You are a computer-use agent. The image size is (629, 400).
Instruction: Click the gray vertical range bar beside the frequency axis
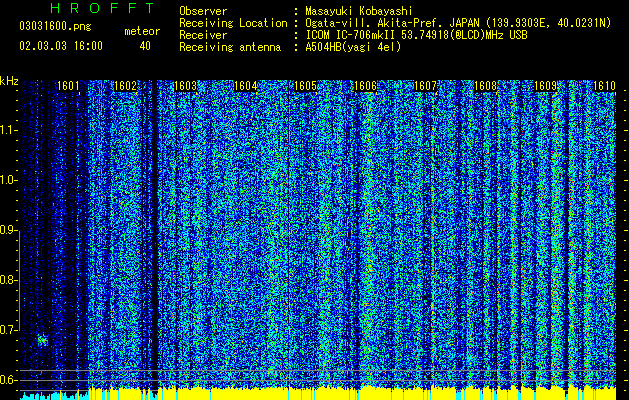19,280
